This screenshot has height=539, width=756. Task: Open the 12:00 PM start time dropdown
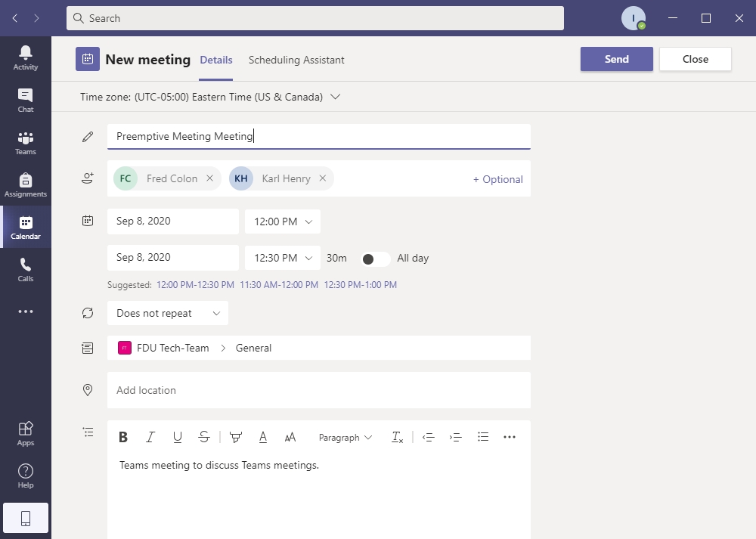(283, 221)
